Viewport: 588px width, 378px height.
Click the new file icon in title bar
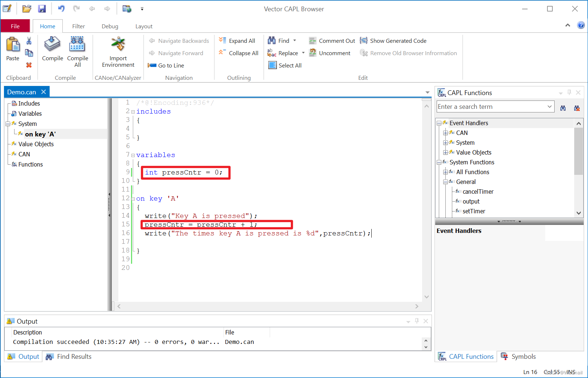click(7, 9)
